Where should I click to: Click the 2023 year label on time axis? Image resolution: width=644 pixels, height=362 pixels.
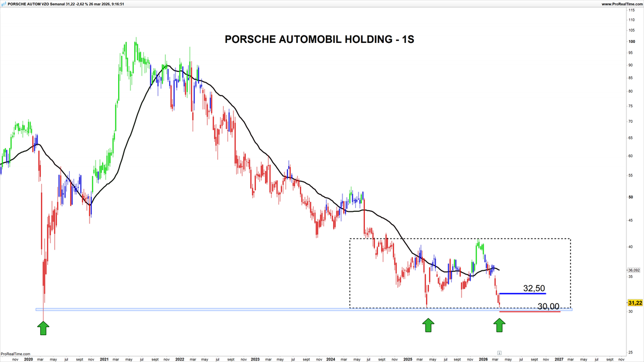tap(255, 359)
